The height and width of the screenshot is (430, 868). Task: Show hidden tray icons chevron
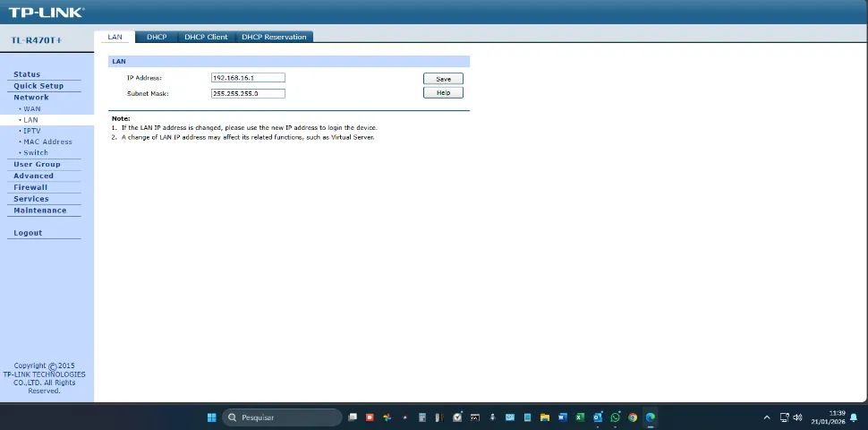click(767, 417)
